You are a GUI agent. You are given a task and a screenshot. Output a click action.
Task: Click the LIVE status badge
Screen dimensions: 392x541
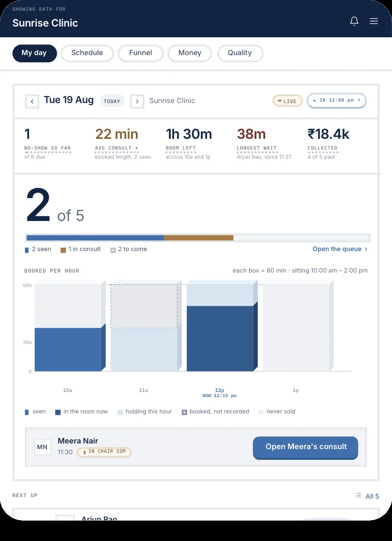coord(287,101)
